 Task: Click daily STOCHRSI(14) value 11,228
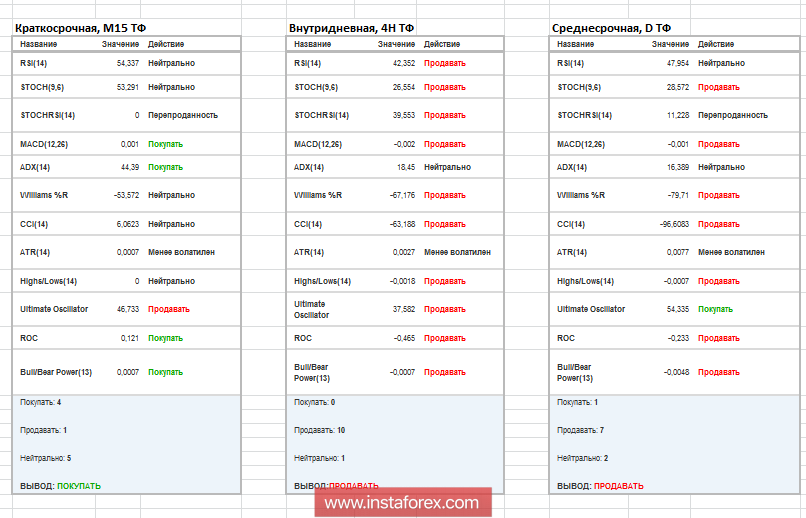[x=678, y=115]
